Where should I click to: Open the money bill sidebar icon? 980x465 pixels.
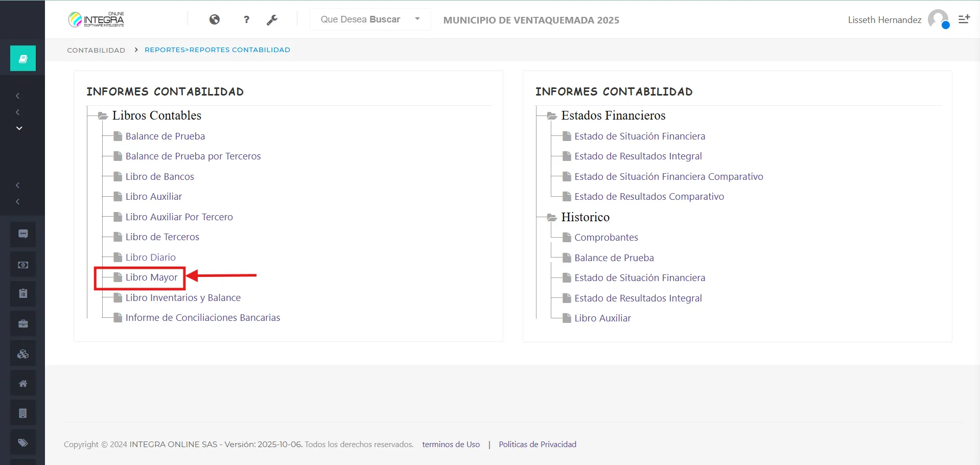23,265
